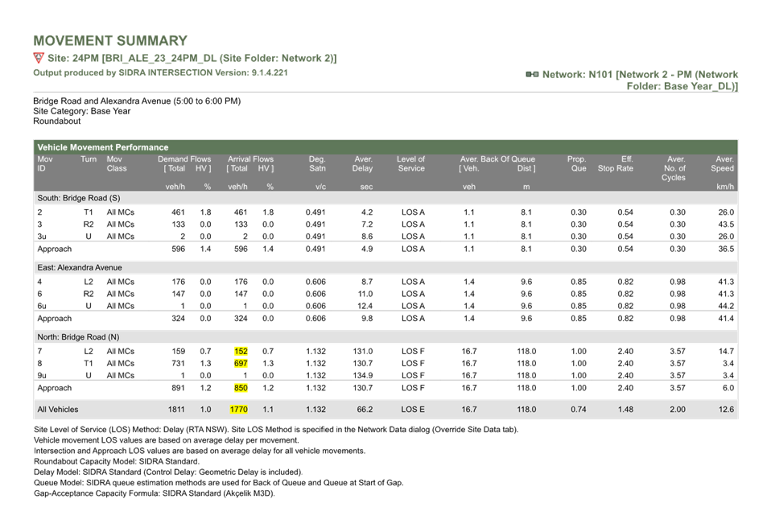
Task: Click the Delay Model: SIDRA Standard note
Action: pyautogui.click(x=168, y=472)
